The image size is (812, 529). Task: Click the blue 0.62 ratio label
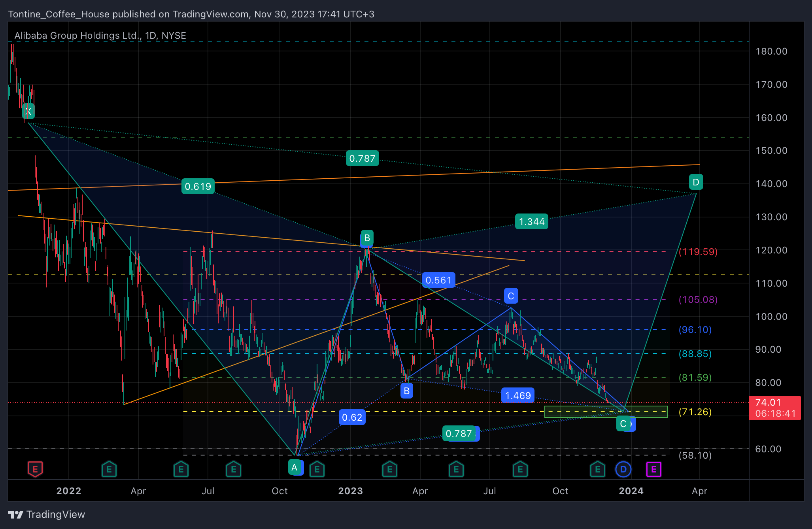(x=352, y=417)
